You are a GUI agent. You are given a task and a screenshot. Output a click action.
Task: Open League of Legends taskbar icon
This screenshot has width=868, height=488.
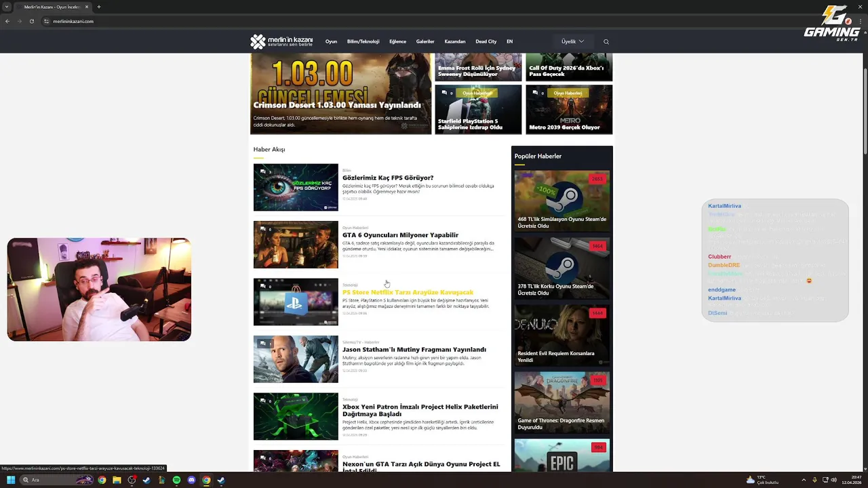161,480
